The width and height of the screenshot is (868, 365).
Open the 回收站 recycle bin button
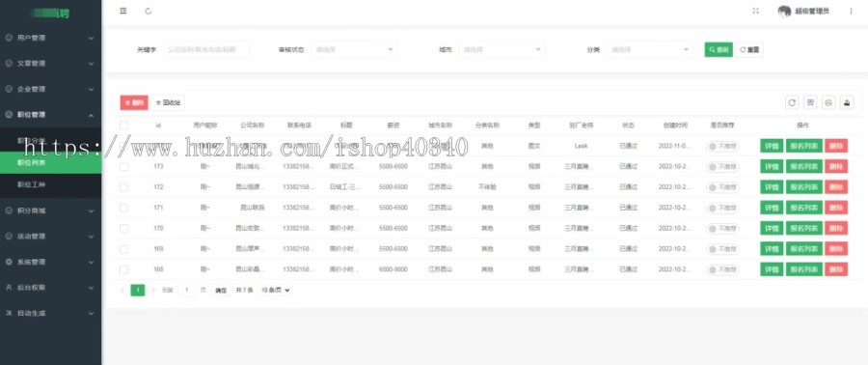pos(168,102)
